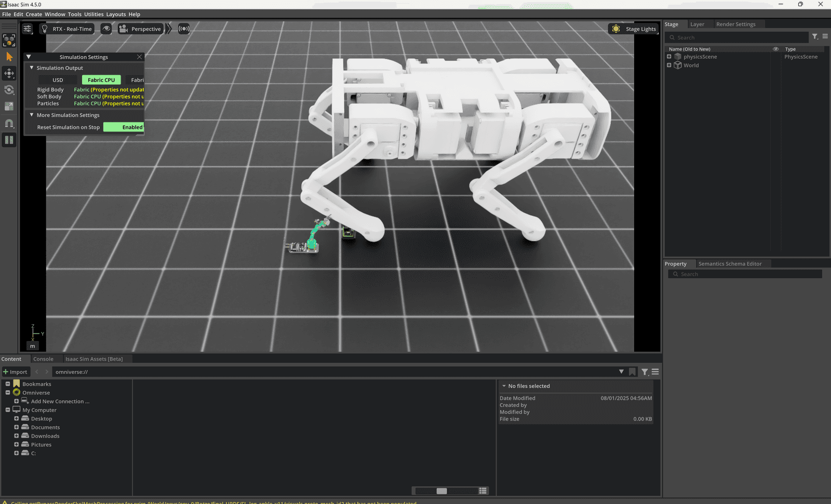831x504 pixels.
Task: Toggle Reset Simulation on Stop Enabled
Action: click(124, 127)
